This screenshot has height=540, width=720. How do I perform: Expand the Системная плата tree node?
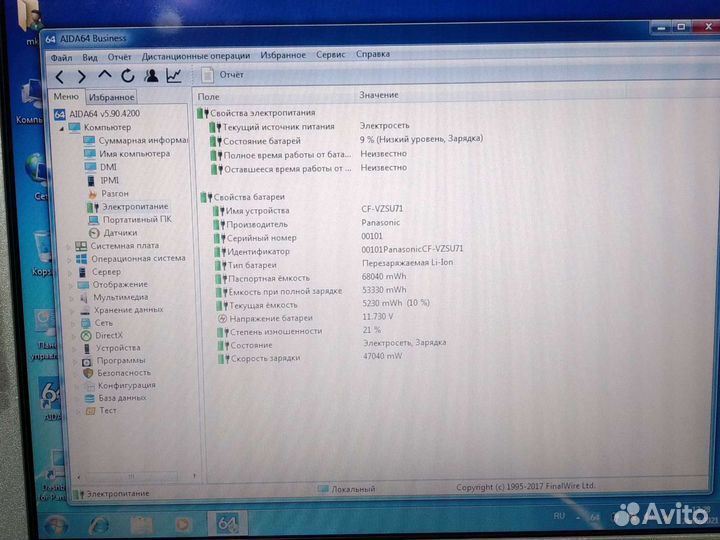tap(70, 245)
